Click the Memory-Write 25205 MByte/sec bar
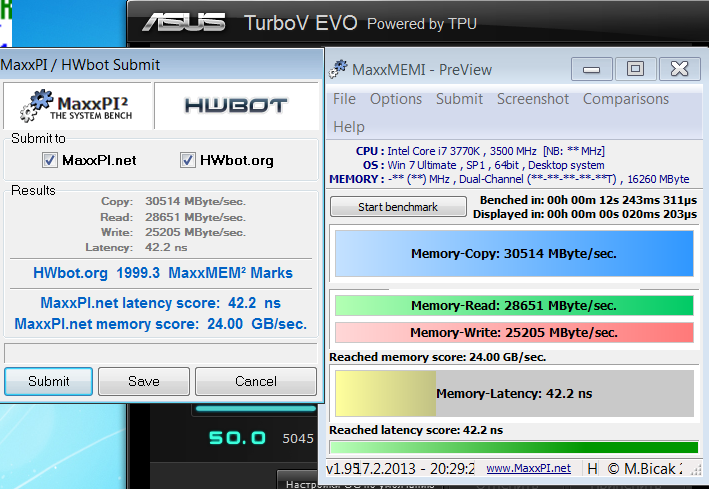 514,333
